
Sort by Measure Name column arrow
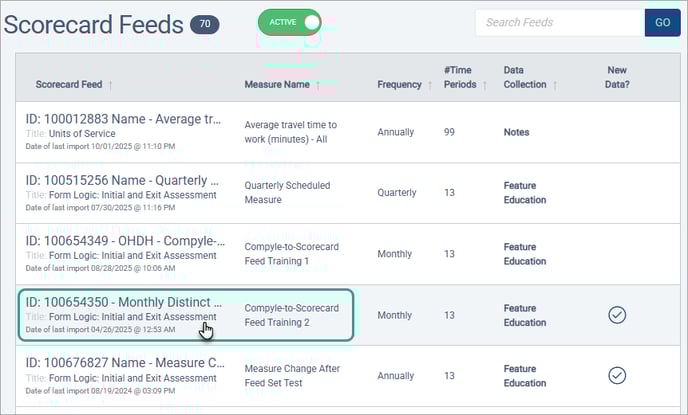pyautogui.click(x=318, y=85)
